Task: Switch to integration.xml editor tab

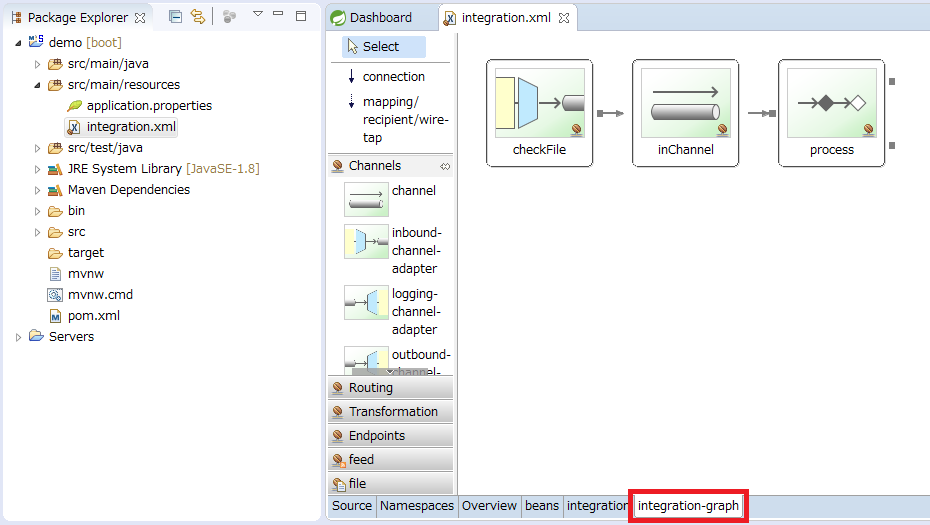Action: pos(506,18)
